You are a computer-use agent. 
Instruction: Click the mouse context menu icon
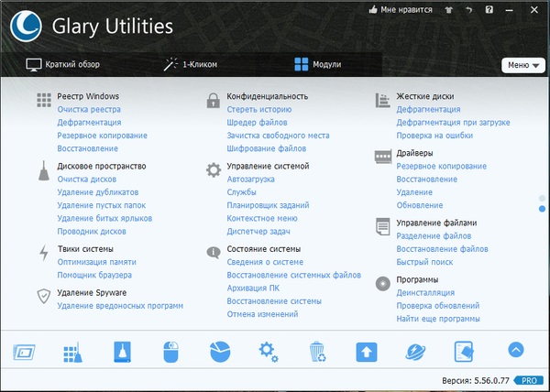pyautogui.click(x=170, y=351)
